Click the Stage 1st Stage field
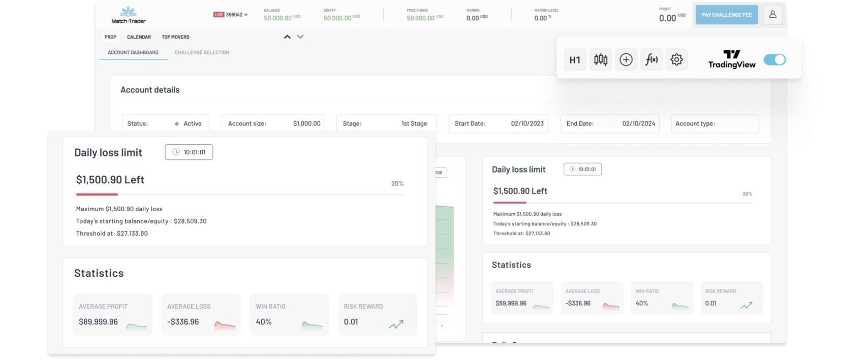The image size is (868, 360). tap(386, 123)
